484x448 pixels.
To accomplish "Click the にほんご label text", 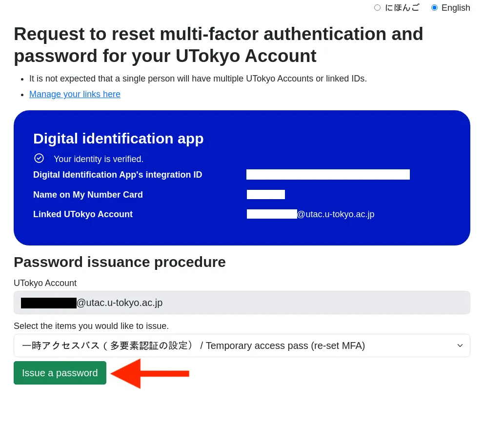I will [x=402, y=8].
